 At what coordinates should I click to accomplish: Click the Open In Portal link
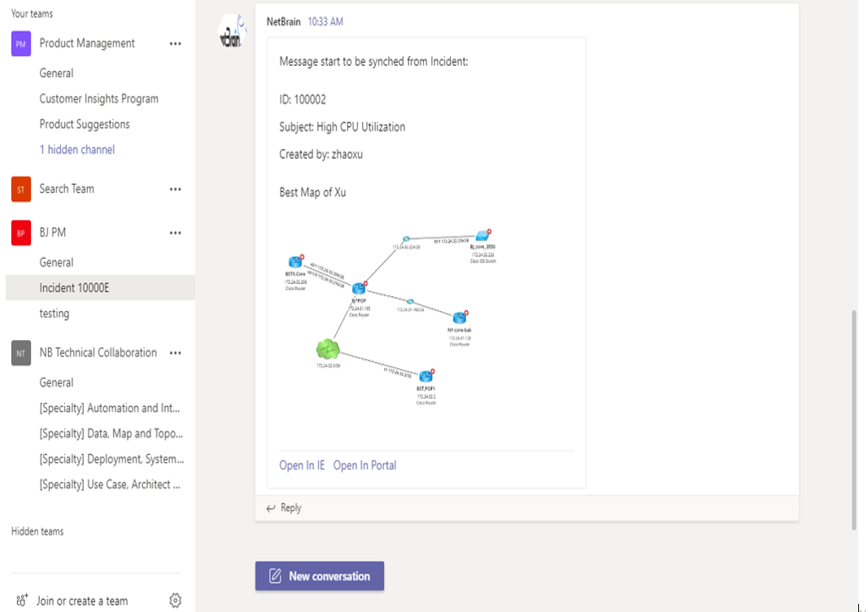point(364,466)
